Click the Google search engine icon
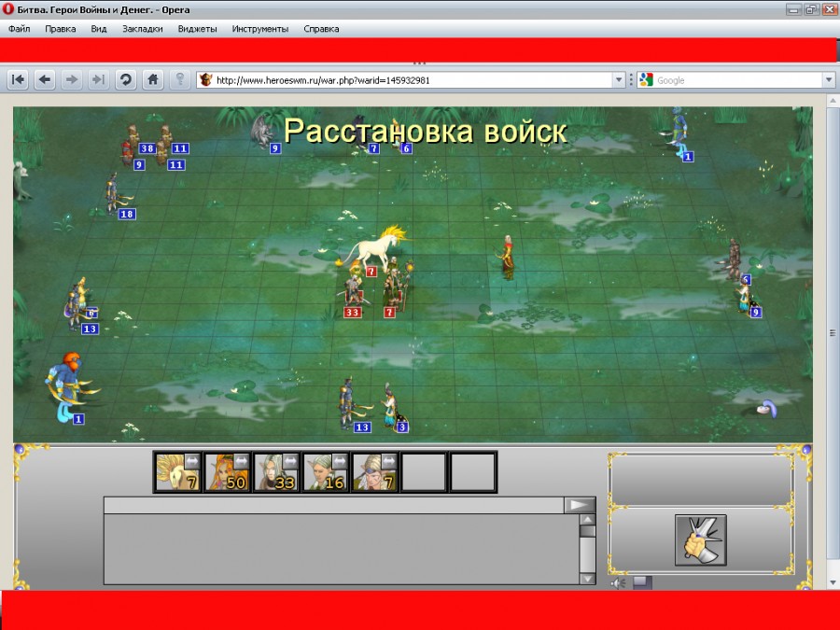 pos(646,80)
